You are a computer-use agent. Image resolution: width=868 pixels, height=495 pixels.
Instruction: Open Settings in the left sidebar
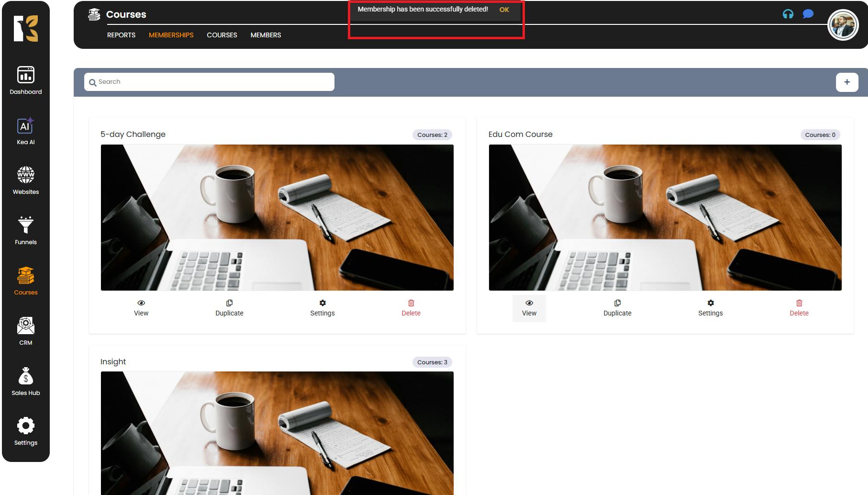click(x=26, y=431)
